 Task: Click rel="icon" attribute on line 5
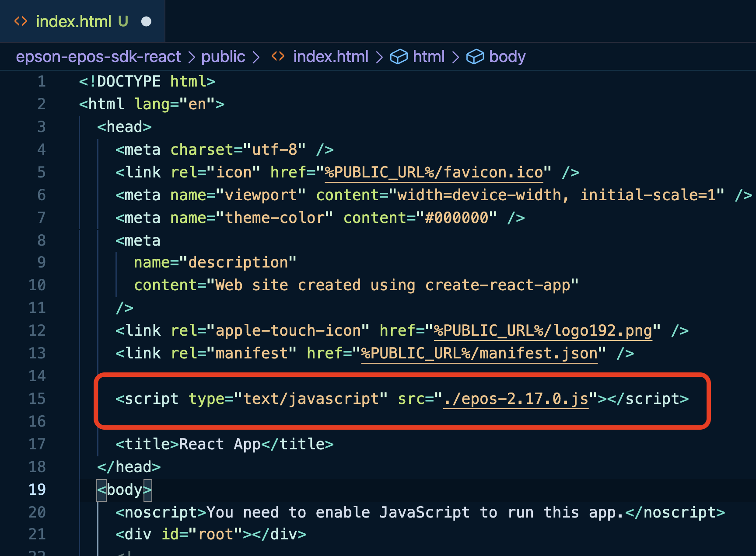click(x=215, y=172)
